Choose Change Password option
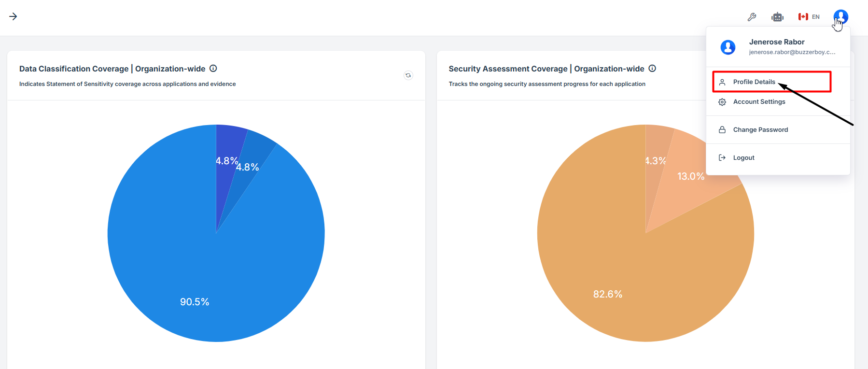 pyautogui.click(x=760, y=130)
